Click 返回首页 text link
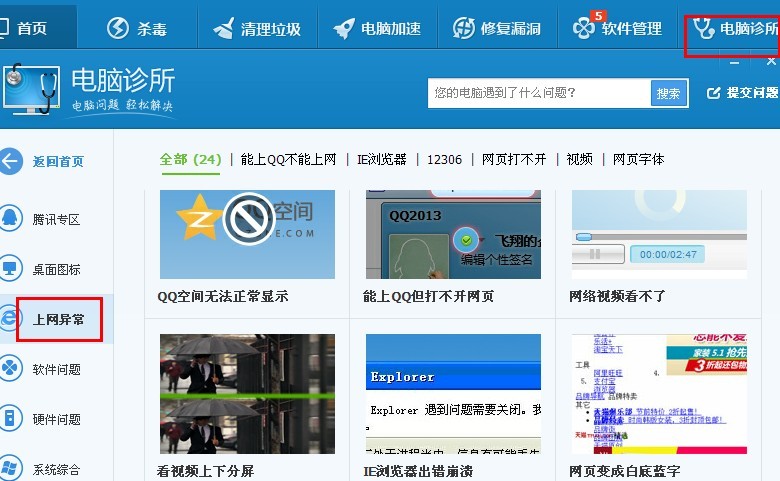 click(58, 162)
